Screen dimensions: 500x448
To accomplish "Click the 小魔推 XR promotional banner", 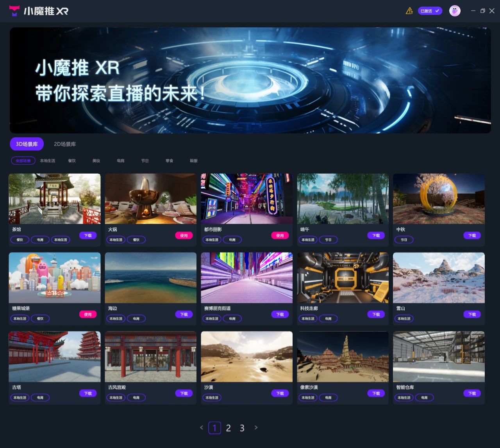I will (x=250, y=80).
